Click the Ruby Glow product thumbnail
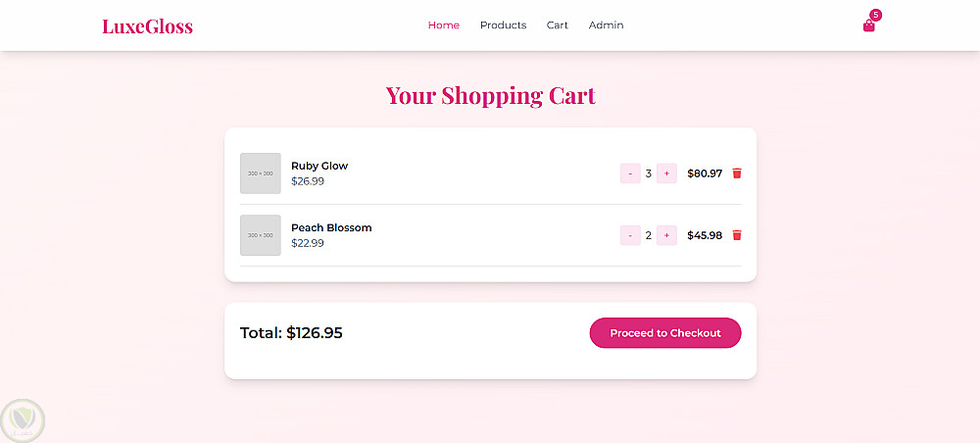 click(261, 173)
